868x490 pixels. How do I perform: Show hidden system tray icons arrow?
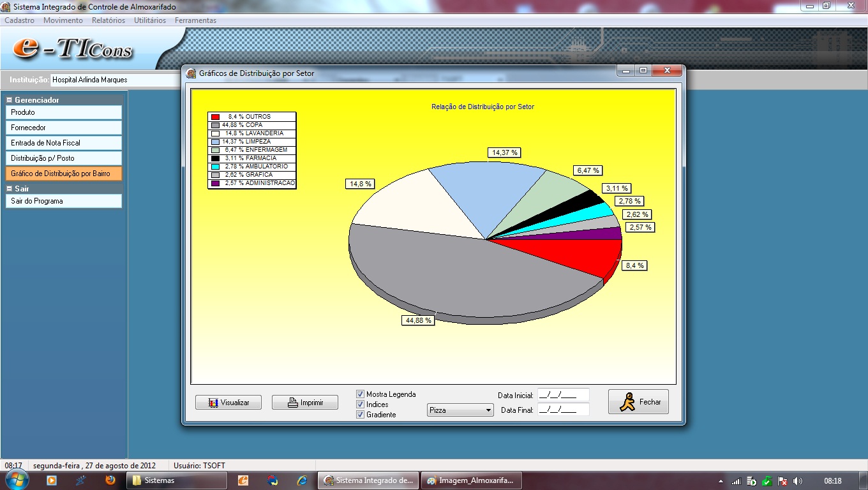[x=721, y=481]
